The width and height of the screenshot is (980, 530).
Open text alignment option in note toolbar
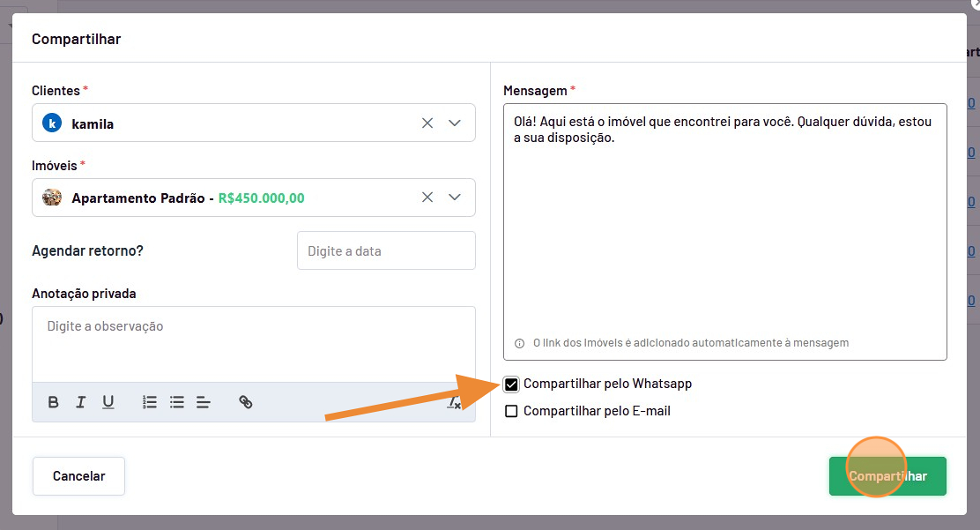(x=204, y=402)
